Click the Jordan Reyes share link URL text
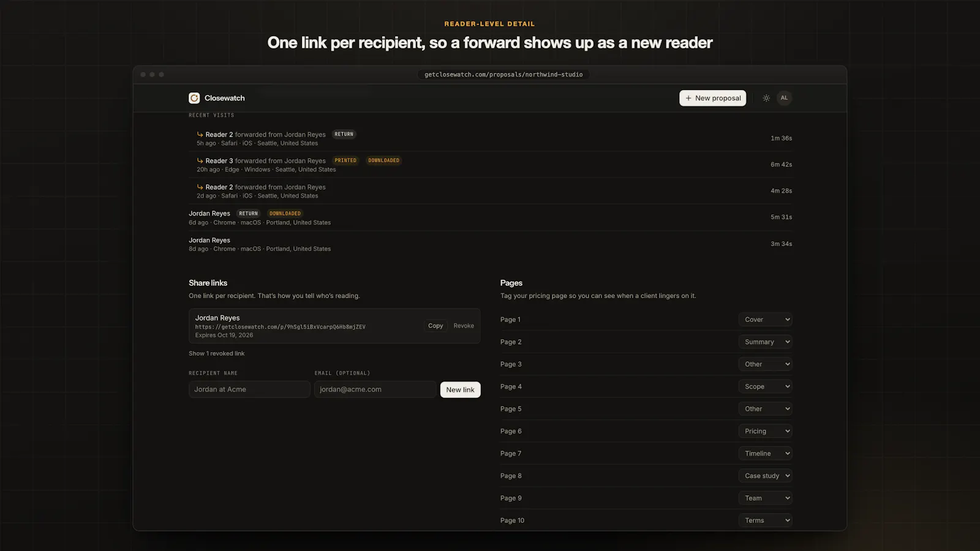Viewport: 980px width, 551px height. coord(280,327)
